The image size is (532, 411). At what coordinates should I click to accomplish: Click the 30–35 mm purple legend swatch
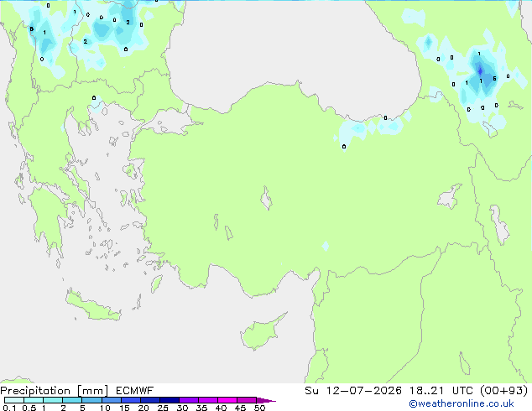(x=188, y=400)
